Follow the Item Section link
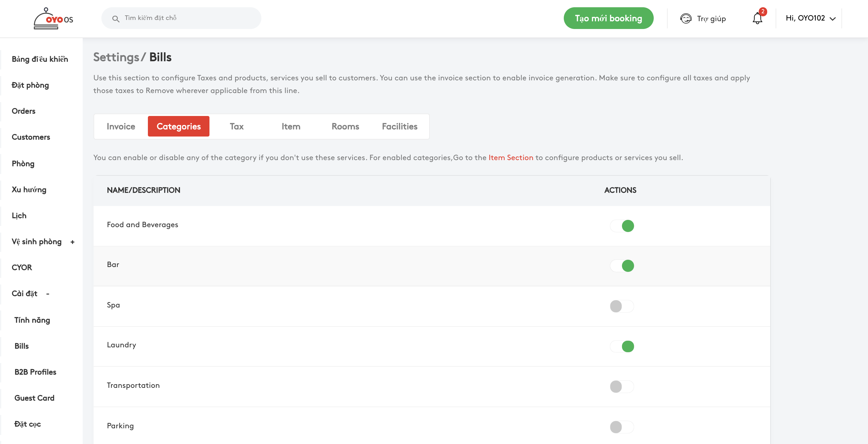This screenshot has height=444, width=868. tap(510, 157)
